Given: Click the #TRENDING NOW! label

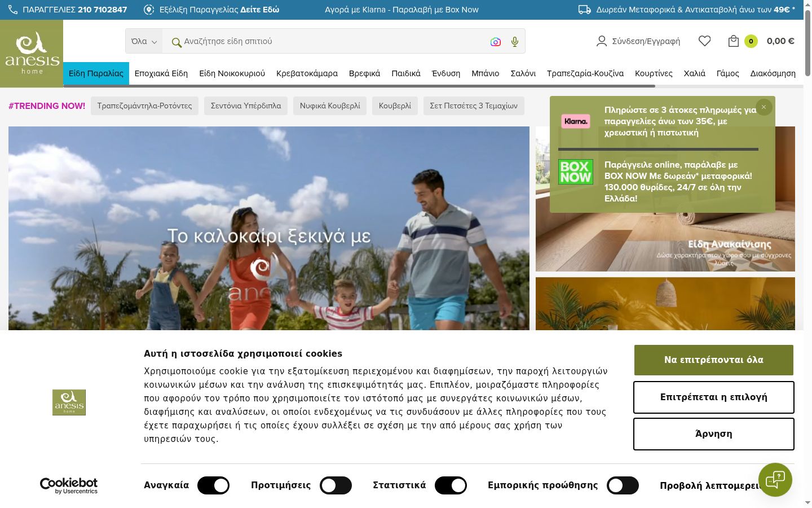Looking at the screenshot, I should [47, 106].
